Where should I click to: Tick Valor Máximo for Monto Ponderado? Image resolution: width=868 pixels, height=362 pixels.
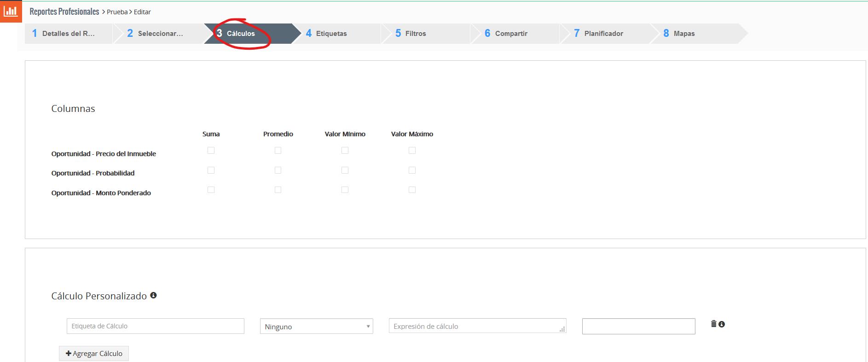point(412,190)
